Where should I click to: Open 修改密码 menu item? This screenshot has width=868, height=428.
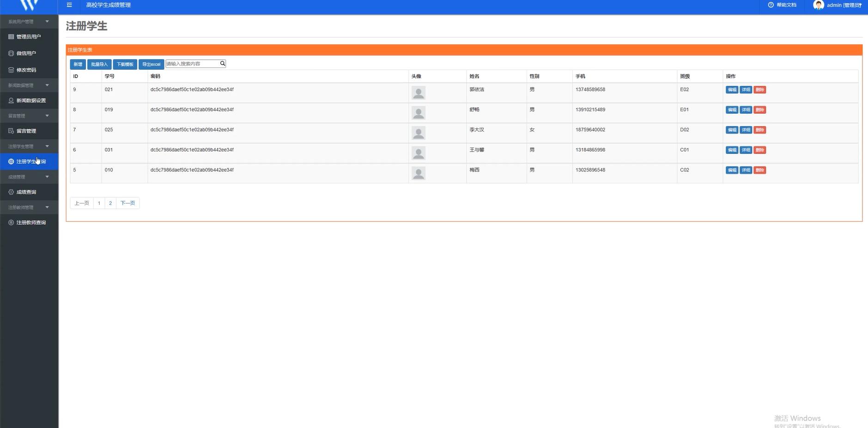29,70
